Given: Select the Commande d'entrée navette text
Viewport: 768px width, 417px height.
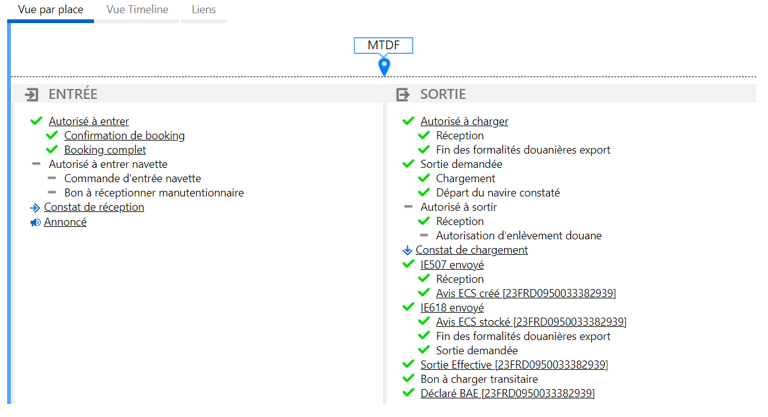Looking at the screenshot, I should click(x=133, y=178).
